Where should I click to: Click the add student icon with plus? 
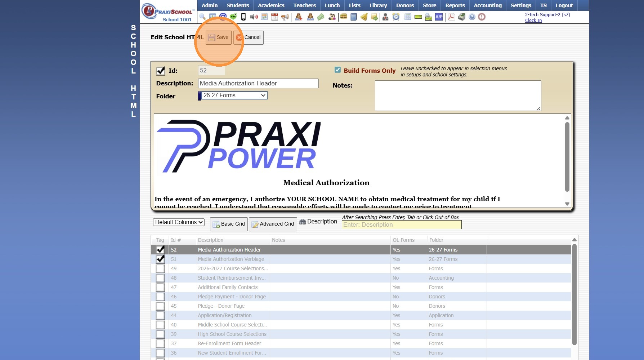(x=299, y=17)
